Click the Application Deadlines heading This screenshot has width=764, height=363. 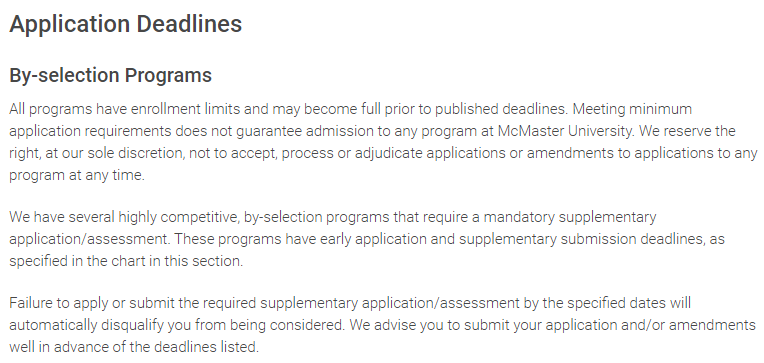click(x=126, y=24)
